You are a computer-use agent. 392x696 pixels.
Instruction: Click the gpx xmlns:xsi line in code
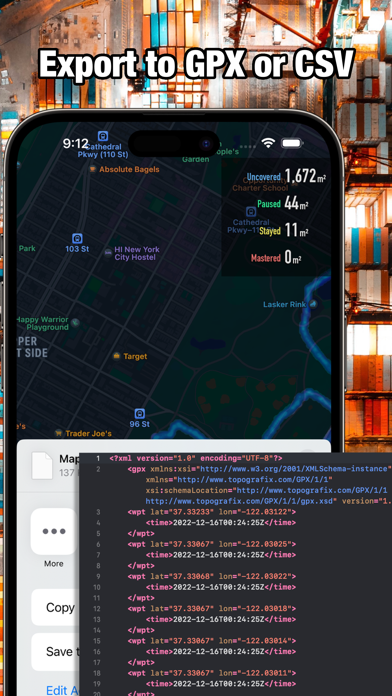coord(259,469)
